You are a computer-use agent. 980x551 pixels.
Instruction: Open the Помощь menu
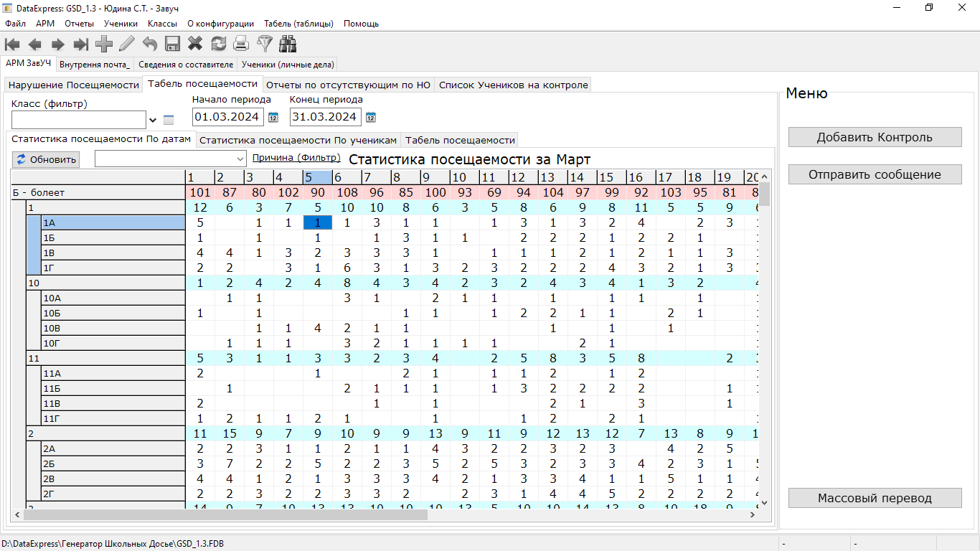[361, 24]
